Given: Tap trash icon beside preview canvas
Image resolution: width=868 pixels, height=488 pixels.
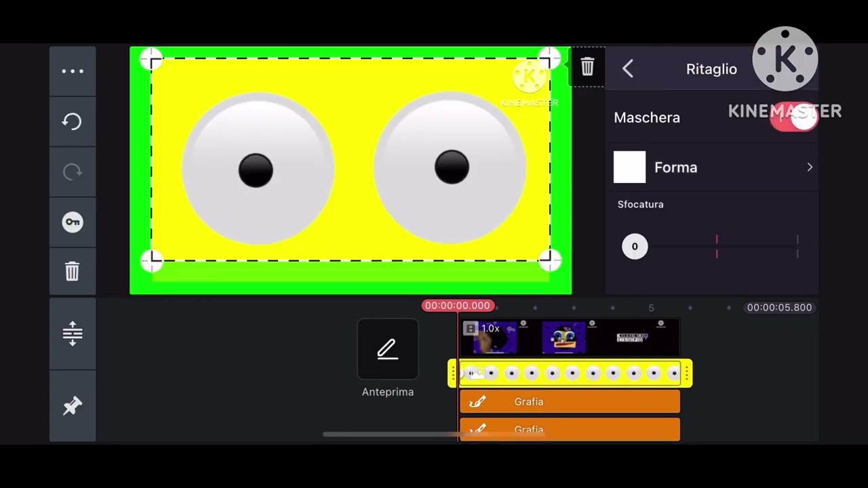Looking at the screenshot, I should (x=587, y=66).
